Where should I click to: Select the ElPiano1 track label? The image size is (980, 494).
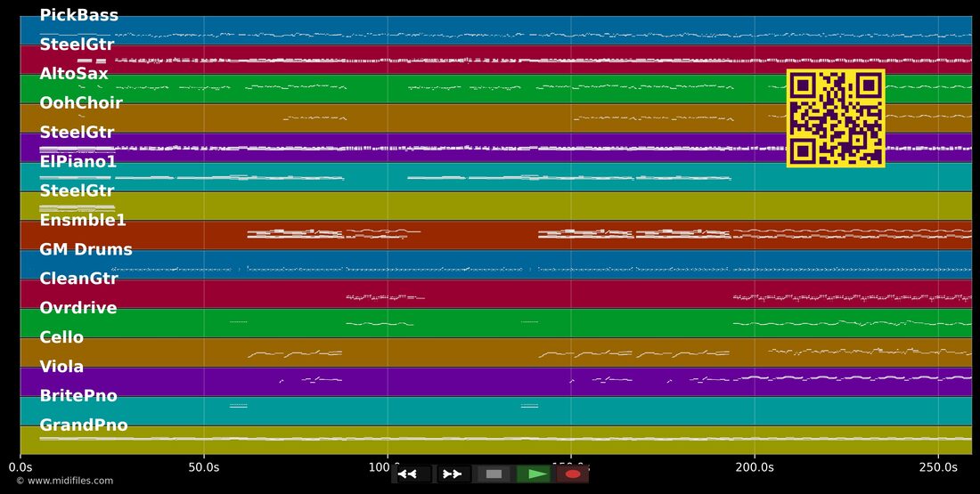coord(78,162)
